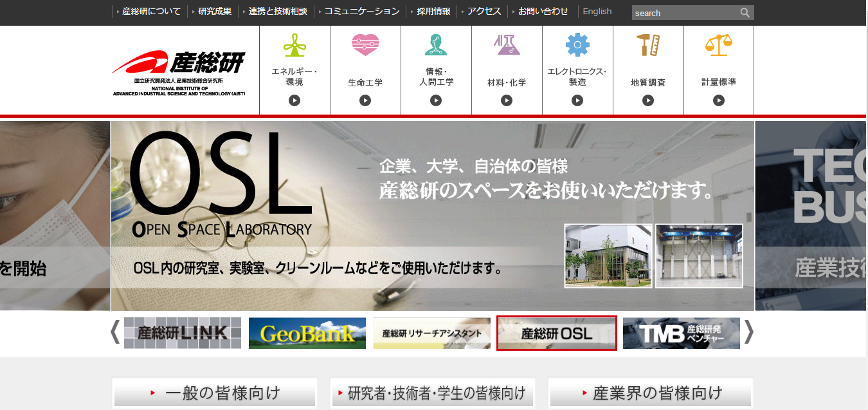Screen dimensions: 868x410
Task: Click the 計量標準 category label
Action: point(719,82)
